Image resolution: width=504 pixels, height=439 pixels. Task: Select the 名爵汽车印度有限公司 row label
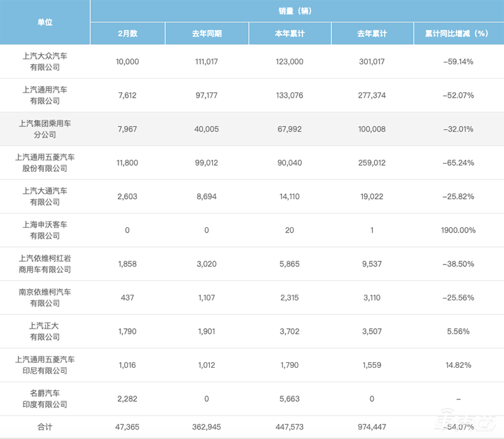47,398
